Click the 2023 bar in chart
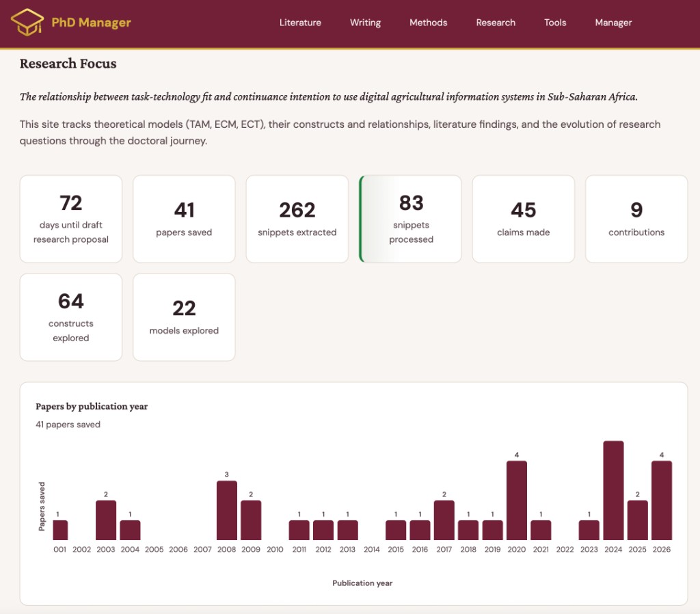The image size is (700, 614). click(589, 530)
